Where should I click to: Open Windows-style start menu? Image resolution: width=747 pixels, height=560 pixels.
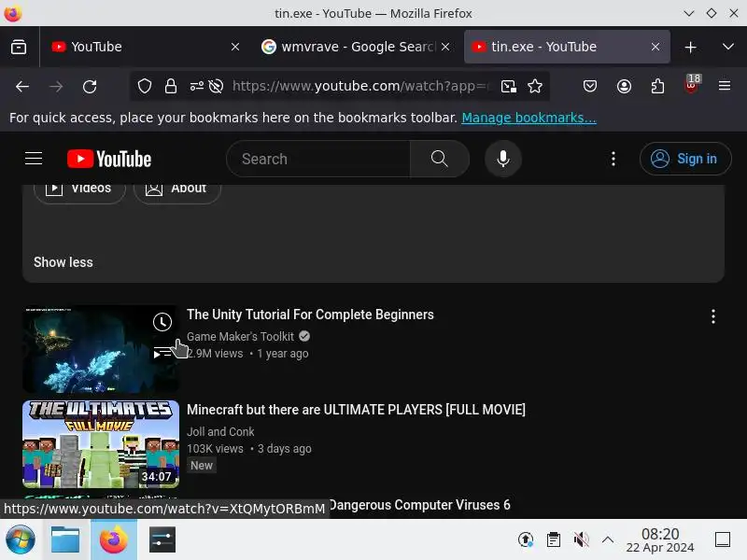coord(20,539)
